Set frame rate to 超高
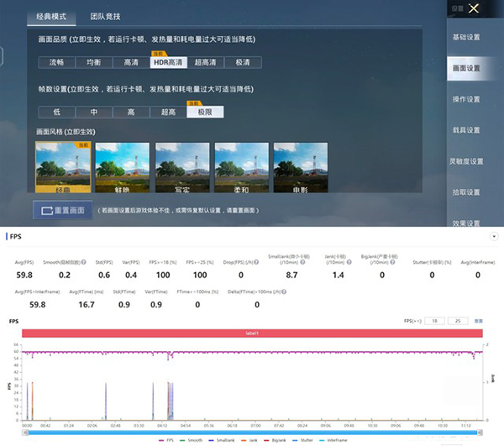The image size is (504, 446). 167,113
